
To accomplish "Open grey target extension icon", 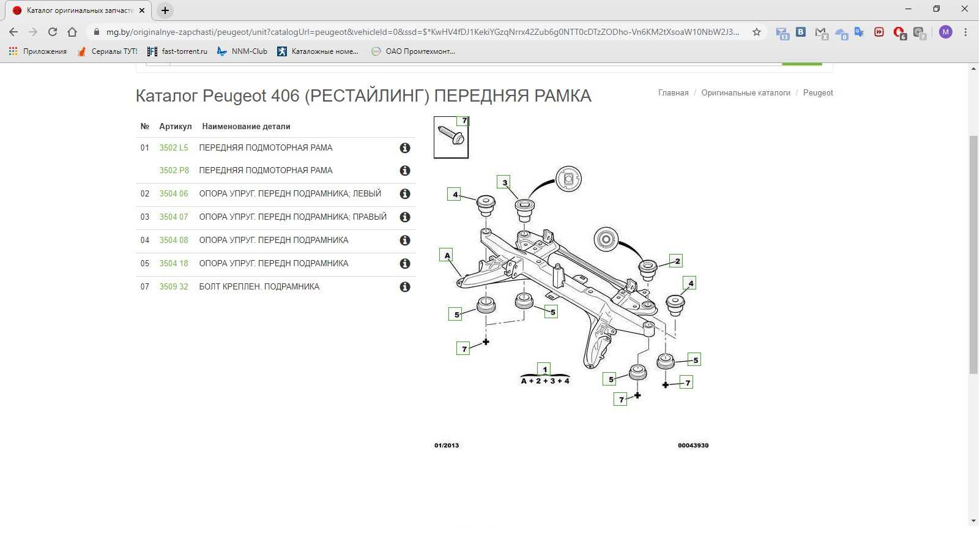I will (919, 32).
